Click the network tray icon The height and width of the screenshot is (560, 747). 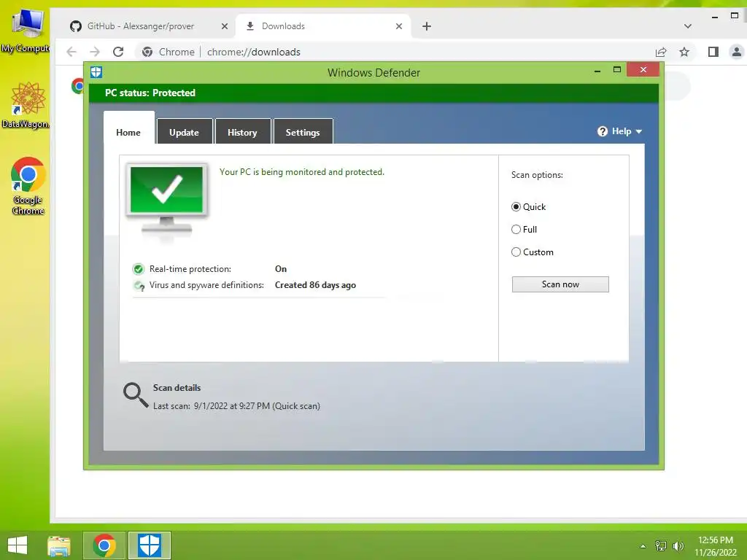(660, 546)
